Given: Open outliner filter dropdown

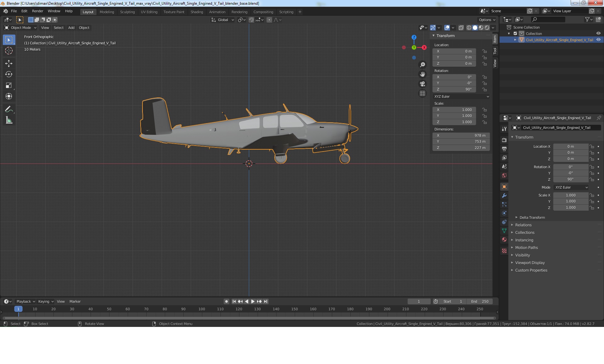Looking at the screenshot, I should click(589, 19).
